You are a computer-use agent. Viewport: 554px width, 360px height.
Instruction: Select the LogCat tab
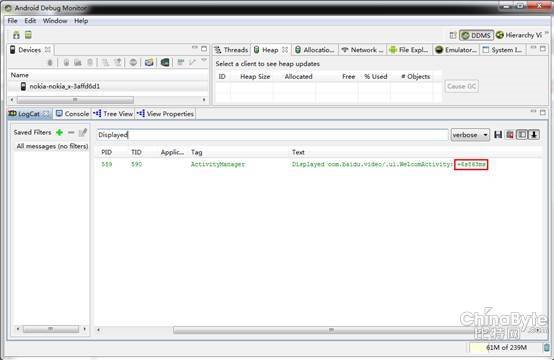tap(29, 114)
